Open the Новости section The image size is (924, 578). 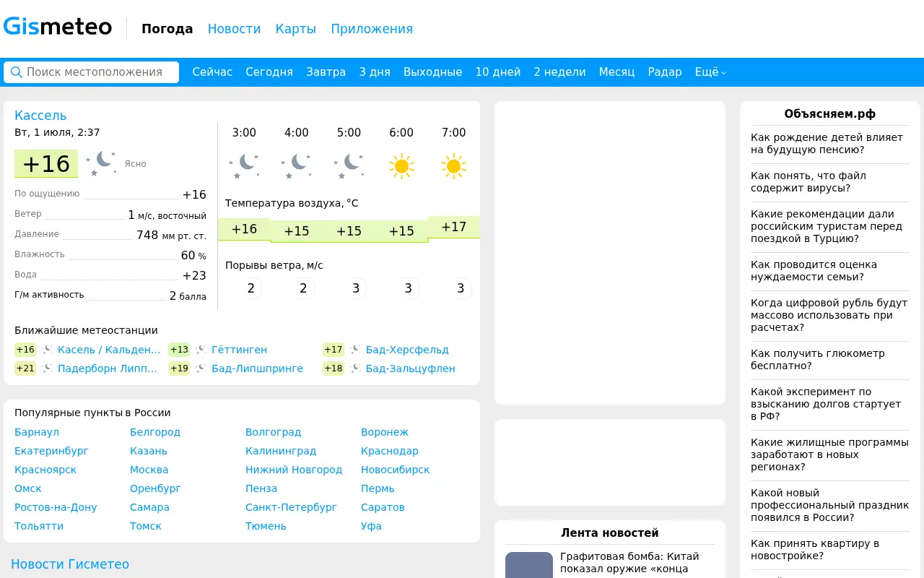234,29
